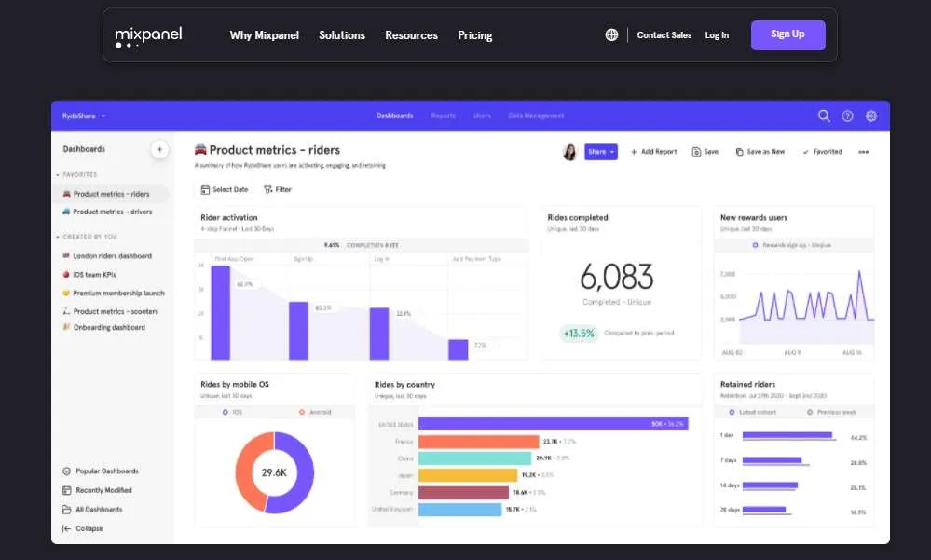Toggle the iOS legend series

[232, 412]
